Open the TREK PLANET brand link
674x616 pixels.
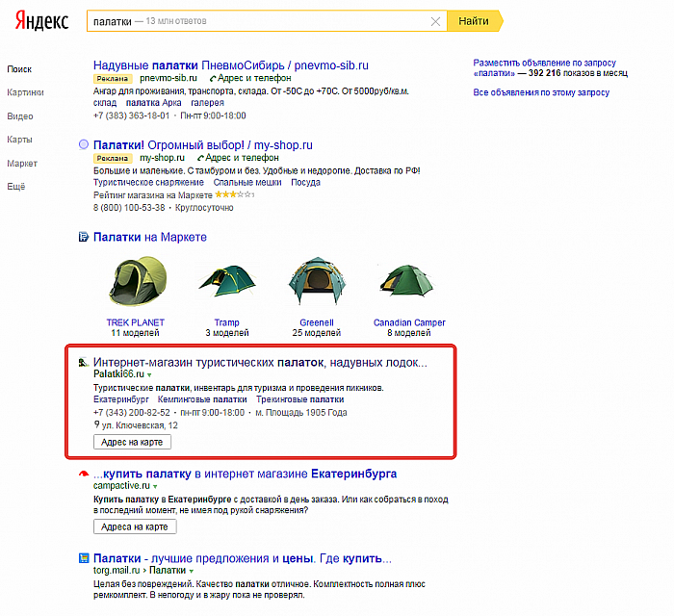click(136, 322)
